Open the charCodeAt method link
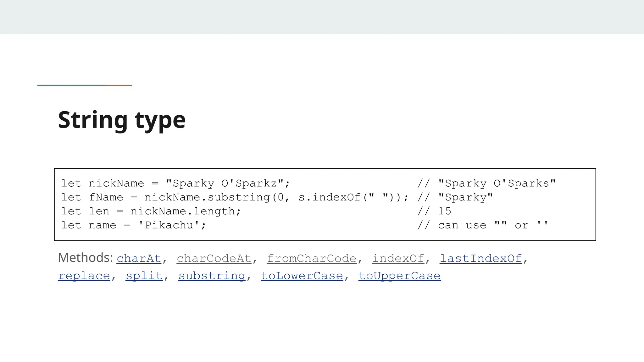644x362 pixels. 214,258
